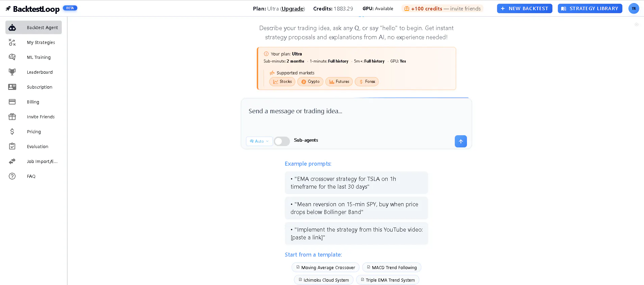Click the NEW BACKTEST button
This screenshot has width=644, height=285.
[524, 8]
